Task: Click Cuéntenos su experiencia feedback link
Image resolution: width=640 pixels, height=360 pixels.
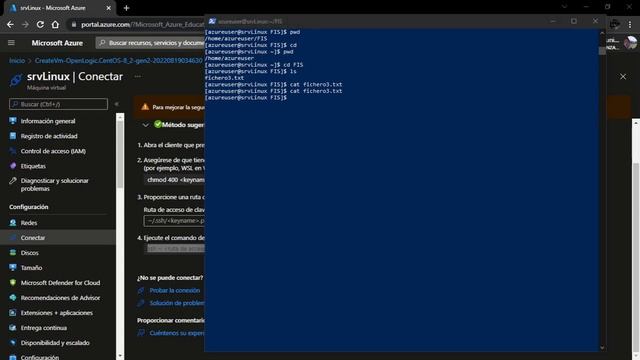Action: tap(177, 333)
